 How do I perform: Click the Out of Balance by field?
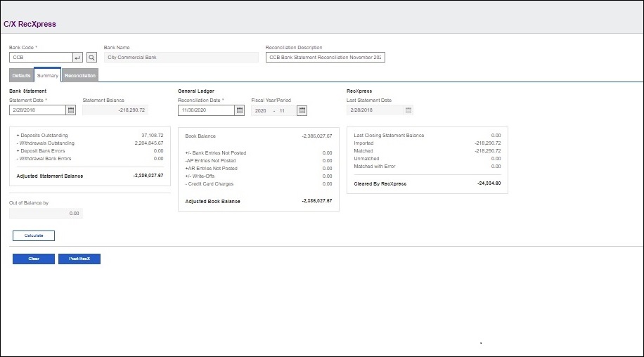[x=46, y=213]
